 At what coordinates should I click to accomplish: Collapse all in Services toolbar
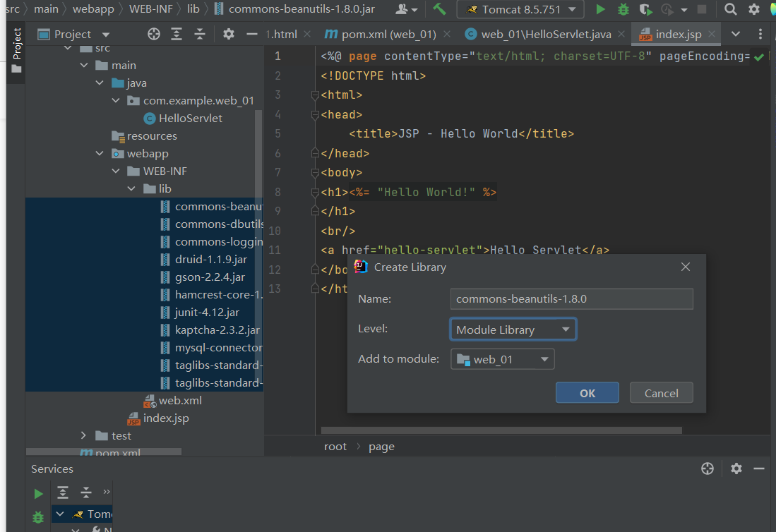coord(85,492)
